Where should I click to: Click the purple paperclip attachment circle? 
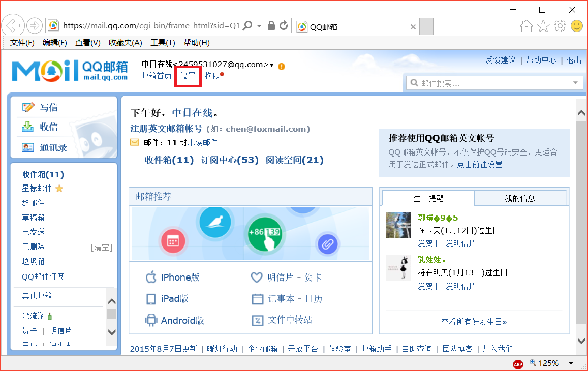coord(327,244)
